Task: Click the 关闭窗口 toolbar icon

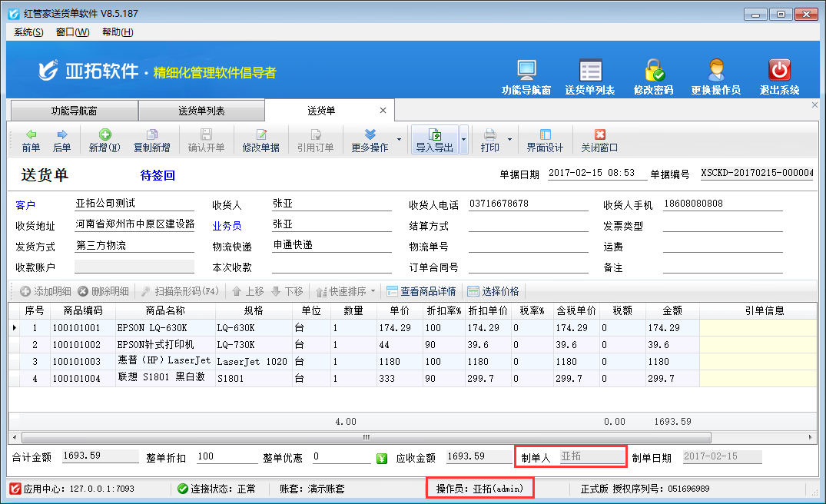Action: click(599, 141)
